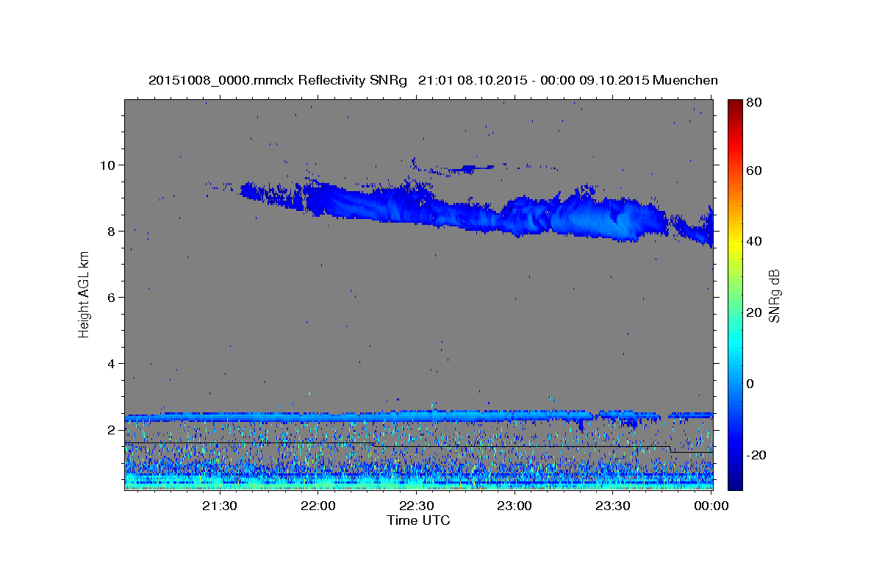Image resolution: width=882 pixels, height=588 pixels.
Task: Click the plot title text starting '20151008_0000.mmclx Reflectivity SNRg'
Action: pyautogui.click(x=433, y=80)
